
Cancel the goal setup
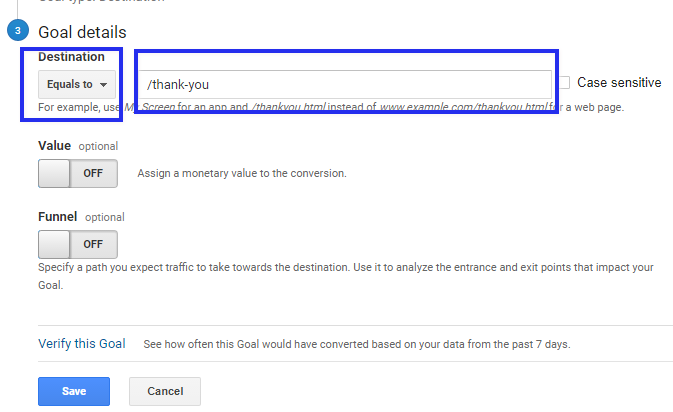[x=165, y=391]
